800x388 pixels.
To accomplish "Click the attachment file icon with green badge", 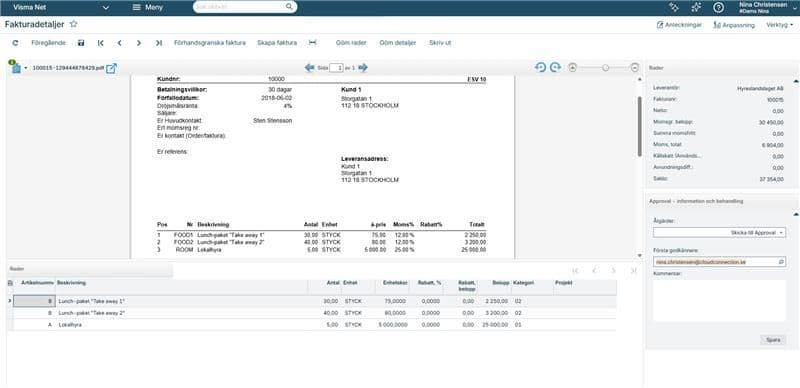I will (x=15, y=67).
